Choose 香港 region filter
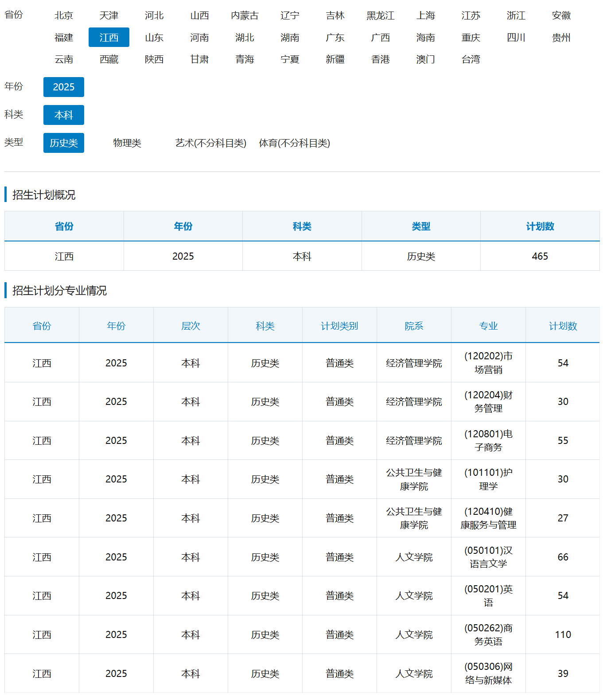Screen dimensions: 603x700 pos(380,59)
